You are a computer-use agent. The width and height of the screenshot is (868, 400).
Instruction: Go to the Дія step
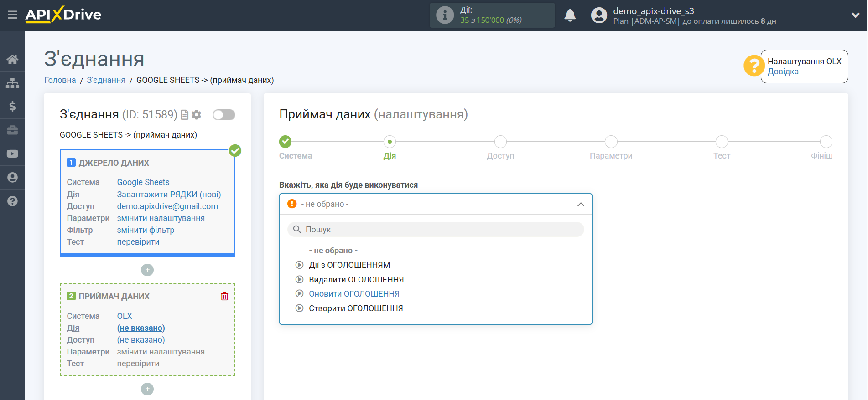coord(390,142)
